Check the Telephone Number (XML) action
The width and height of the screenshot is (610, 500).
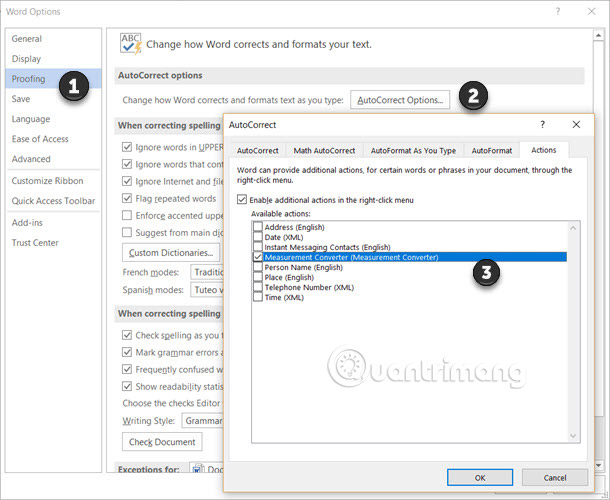[258, 287]
